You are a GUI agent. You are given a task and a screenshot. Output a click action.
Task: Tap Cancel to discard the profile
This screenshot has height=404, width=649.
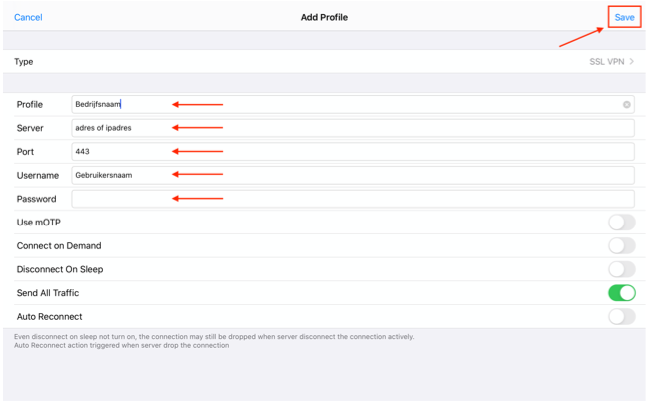pos(28,17)
